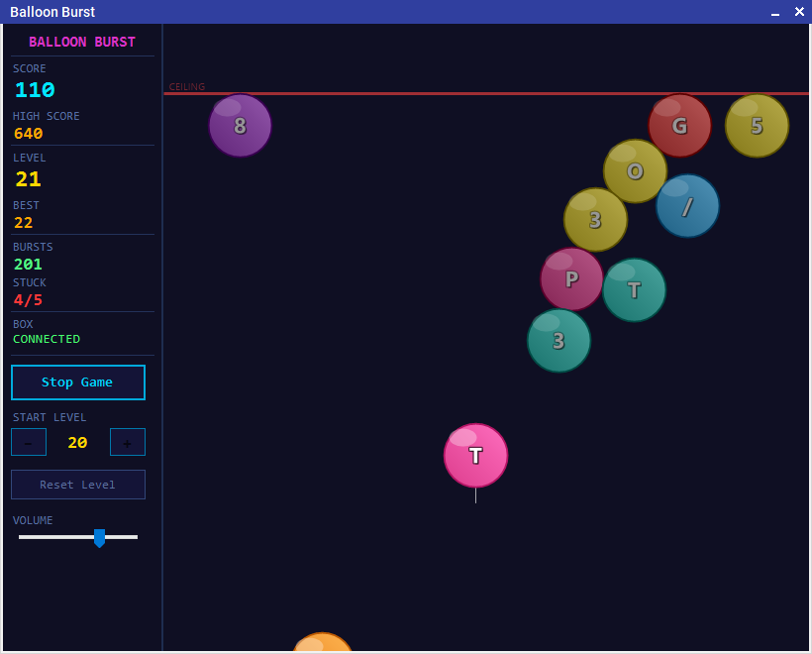
Task: Click the orange balloon rising from the bottom
Action: [323, 642]
